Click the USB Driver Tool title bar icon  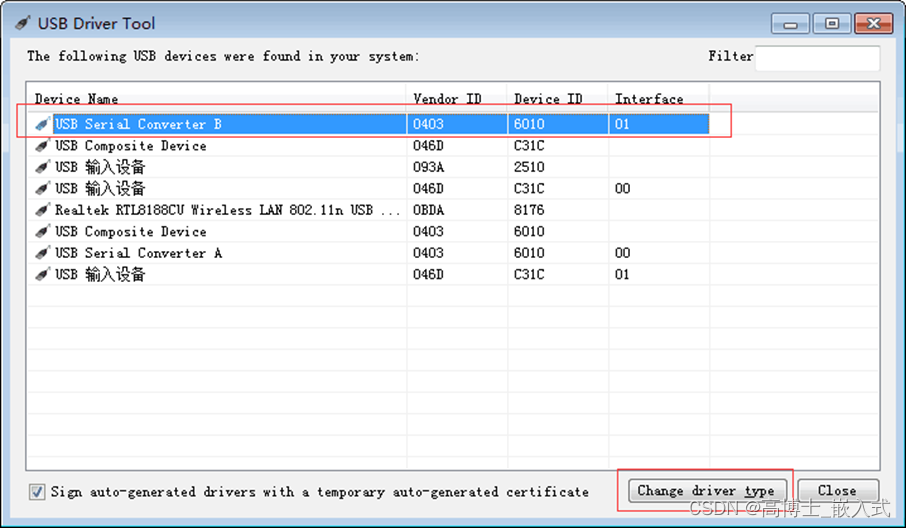[23, 23]
